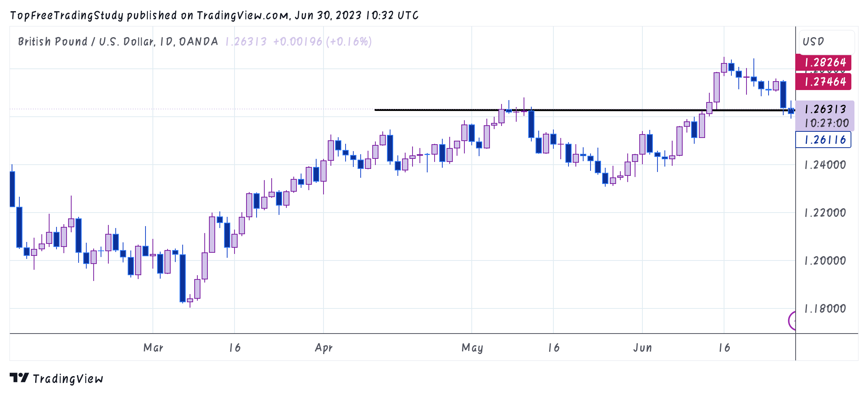
Task: Click the Jun label on time axis
Action: (x=643, y=348)
